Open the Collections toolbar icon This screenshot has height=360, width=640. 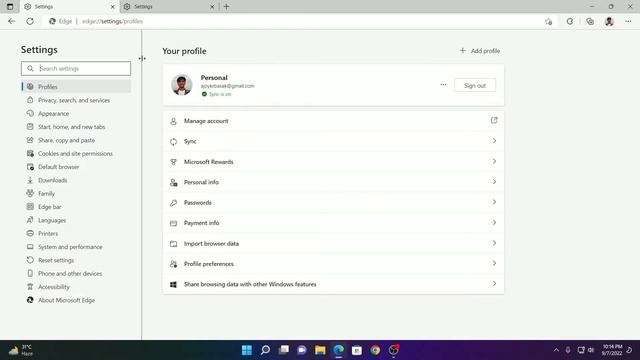(x=590, y=22)
